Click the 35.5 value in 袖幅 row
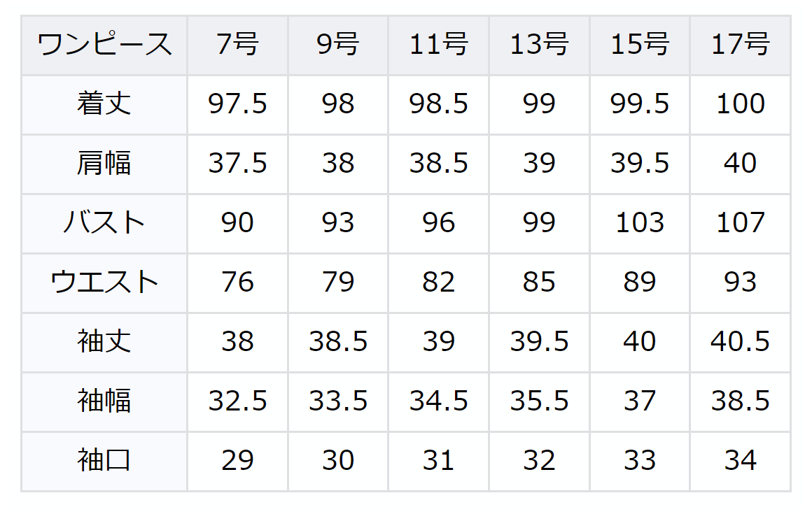812x514 pixels. point(539,401)
